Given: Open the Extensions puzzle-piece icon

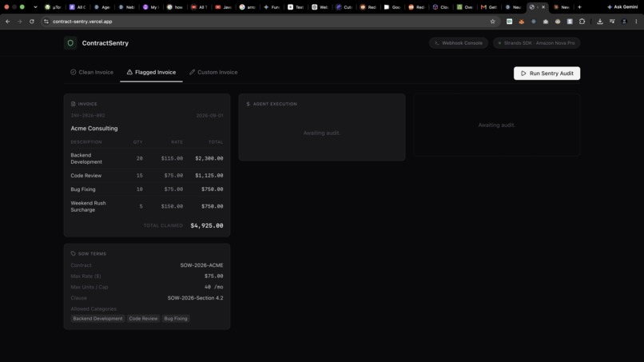Looking at the screenshot, I should [582, 22].
